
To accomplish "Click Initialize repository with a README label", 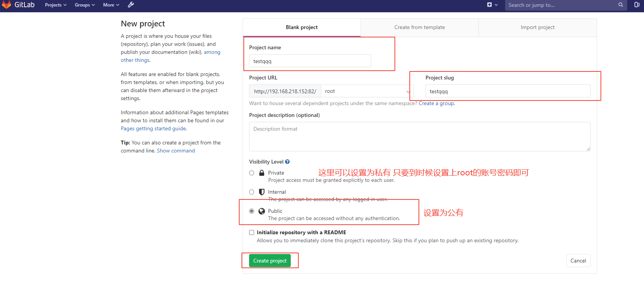I will pos(301,232).
